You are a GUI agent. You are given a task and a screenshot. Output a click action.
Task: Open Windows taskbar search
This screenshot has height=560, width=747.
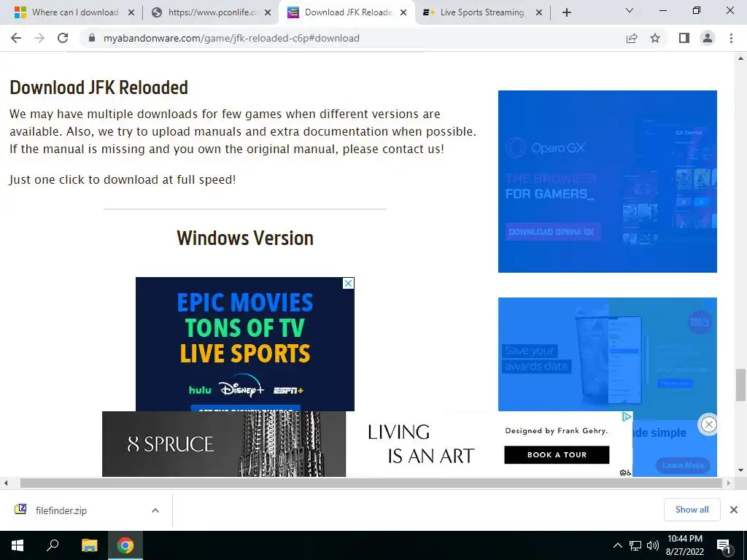(53, 545)
